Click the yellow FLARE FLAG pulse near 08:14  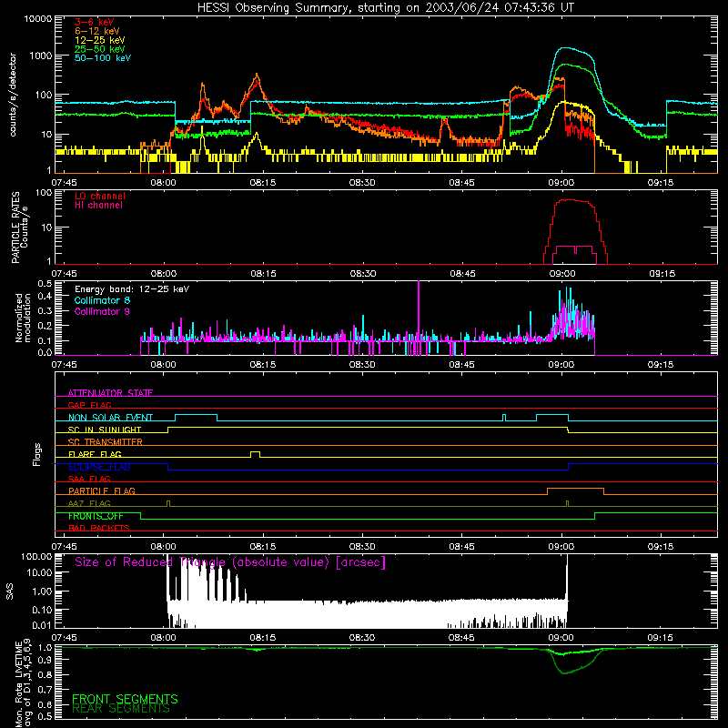coord(256,454)
